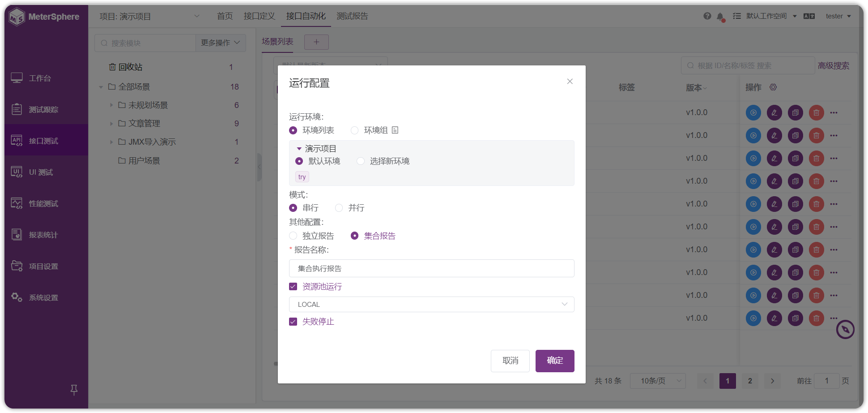Switch language with the A/文 icon

tap(809, 16)
